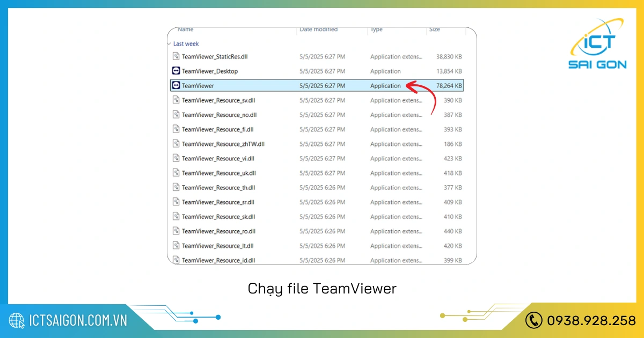Click the TeamViewer_Resource_no.dll file icon
This screenshot has width=644, height=338.
pyautogui.click(x=176, y=114)
